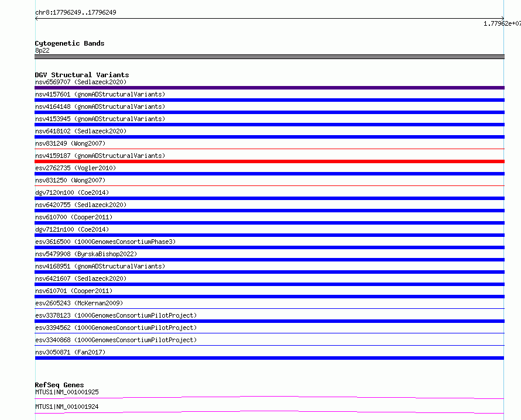Click the magenta line under MTUS1|NM_001001925
The height and width of the screenshot is (420, 521).
click(269, 397)
